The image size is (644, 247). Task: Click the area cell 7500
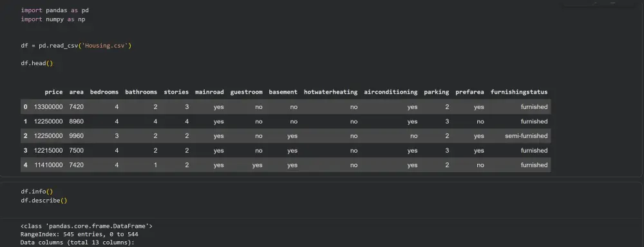point(77,150)
